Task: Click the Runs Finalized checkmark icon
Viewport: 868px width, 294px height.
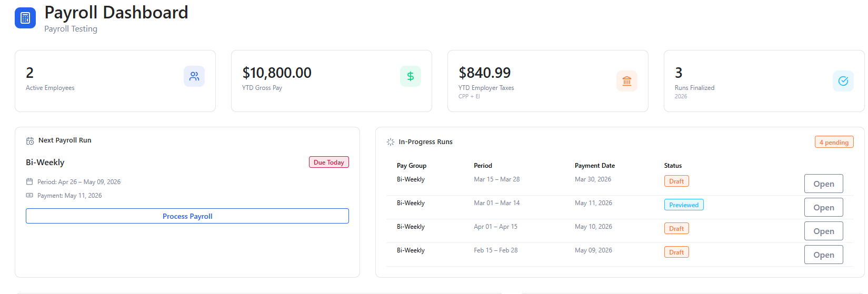Action: point(843,81)
